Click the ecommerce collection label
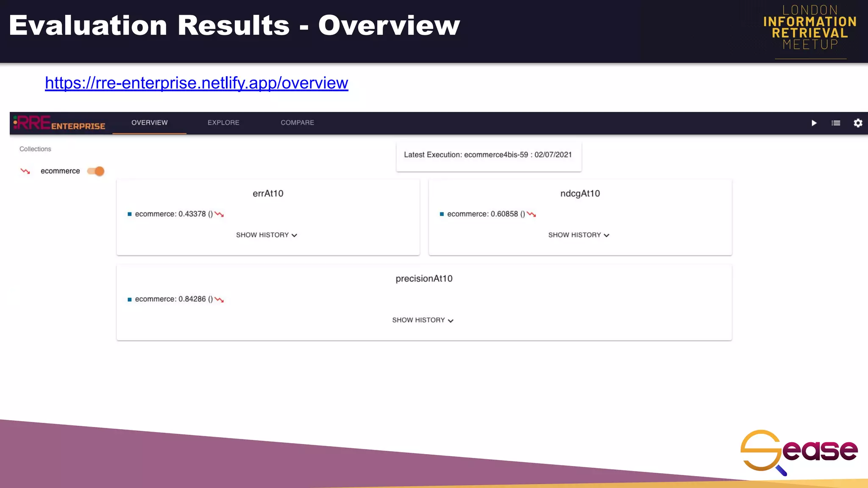The width and height of the screenshot is (868, 488). (x=60, y=171)
